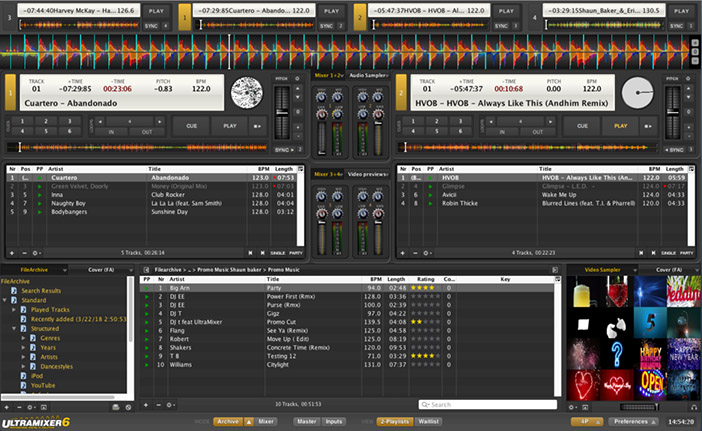Switch to the Audio Sampler tab
The width and height of the screenshot is (702, 431).
[x=369, y=75]
